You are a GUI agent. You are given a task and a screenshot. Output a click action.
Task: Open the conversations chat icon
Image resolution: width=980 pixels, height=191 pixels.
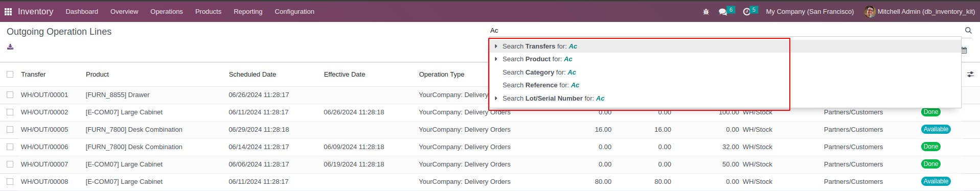(x=723, y=11)
